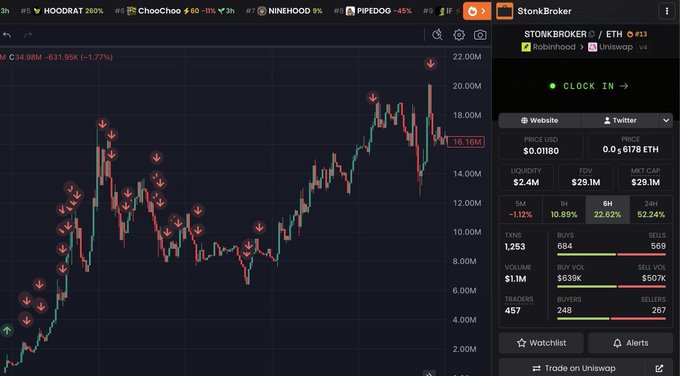Click the #13 trending rank badge
This screenshot has height=376, width=680.
coord(637,34)
